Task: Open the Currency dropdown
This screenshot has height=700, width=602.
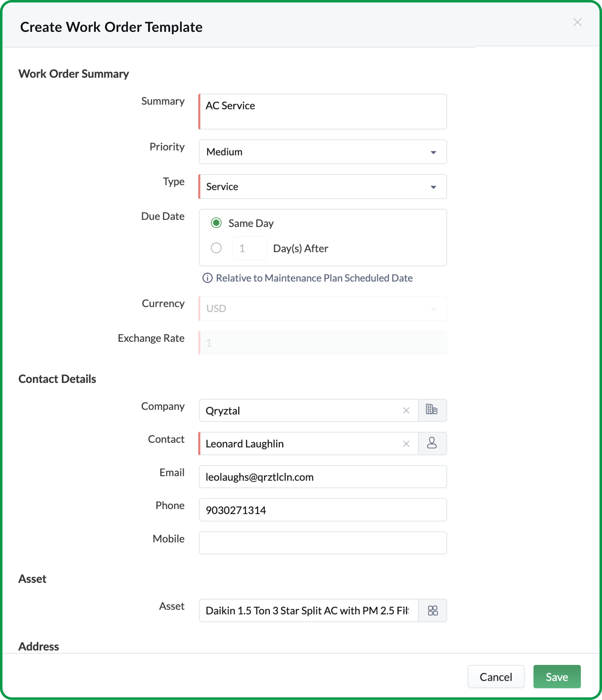Action: (x=433, y=308)
